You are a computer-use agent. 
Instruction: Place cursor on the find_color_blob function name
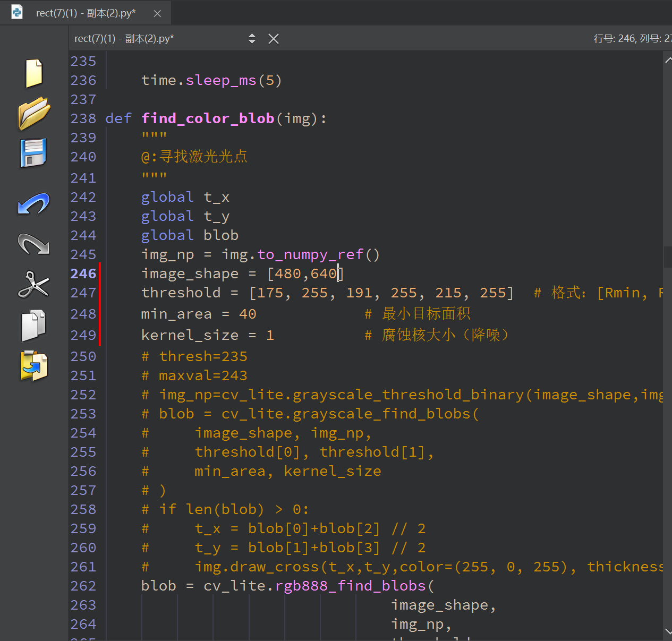(208, 118)
